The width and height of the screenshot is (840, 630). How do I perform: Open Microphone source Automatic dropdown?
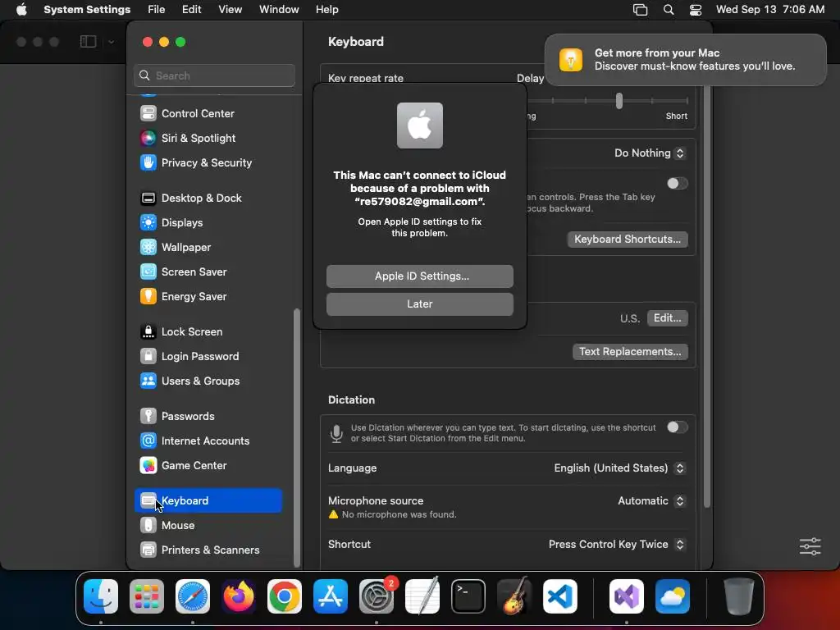click(651, 501)
